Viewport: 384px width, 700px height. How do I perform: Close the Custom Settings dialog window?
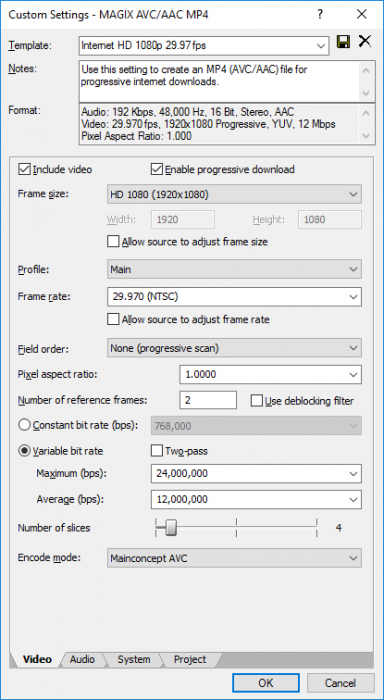[361, 15]
